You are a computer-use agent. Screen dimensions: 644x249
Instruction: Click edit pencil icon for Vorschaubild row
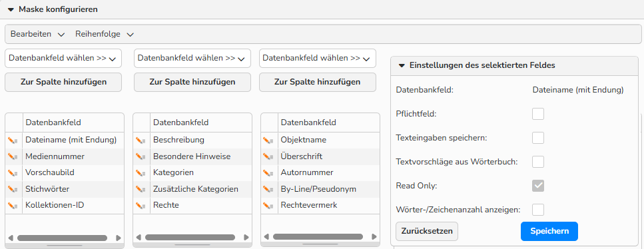[x=13, y=173]
